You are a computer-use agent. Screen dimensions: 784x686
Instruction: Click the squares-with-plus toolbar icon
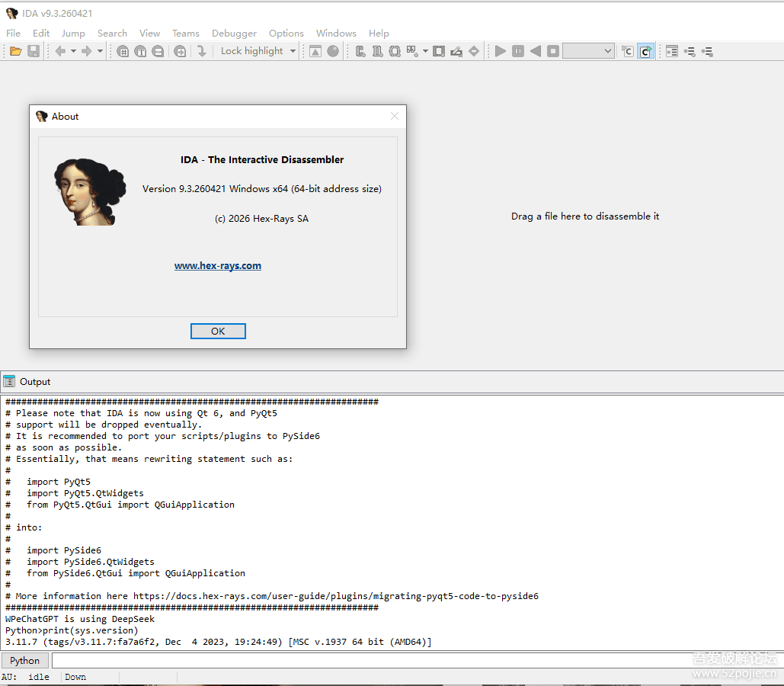pos(412,51)
